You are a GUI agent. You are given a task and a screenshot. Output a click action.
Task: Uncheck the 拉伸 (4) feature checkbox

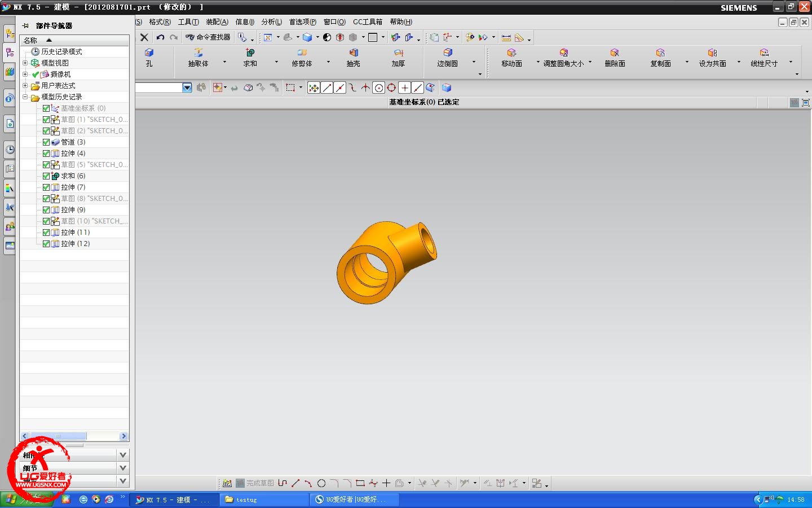click(46, 154)
